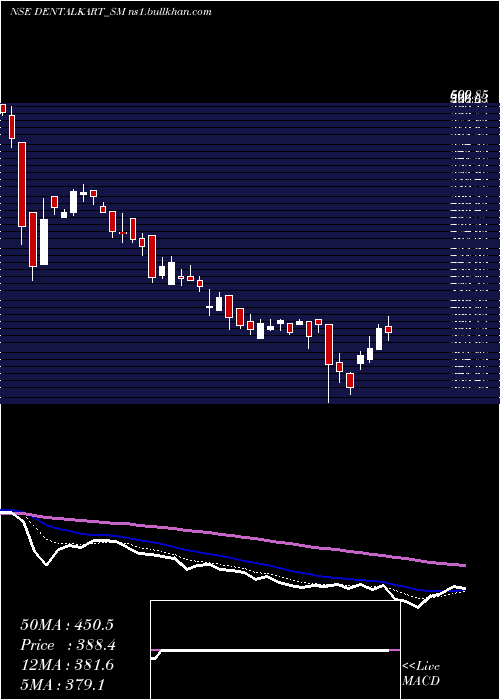Open the <<Live MACD label
The height and width of the screenshot is (700, 500).
pyautogui.click(x=421, y=673)
